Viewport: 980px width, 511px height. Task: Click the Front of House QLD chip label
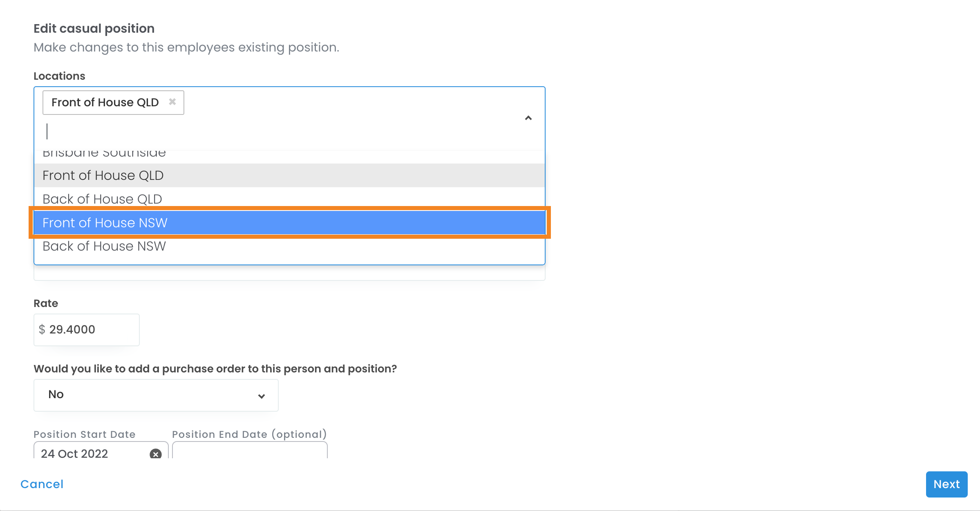(x=105, y=102)
